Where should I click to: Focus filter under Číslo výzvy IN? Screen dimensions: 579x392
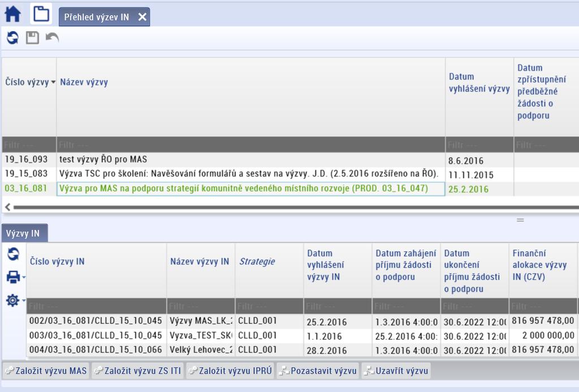click(96, 306)
